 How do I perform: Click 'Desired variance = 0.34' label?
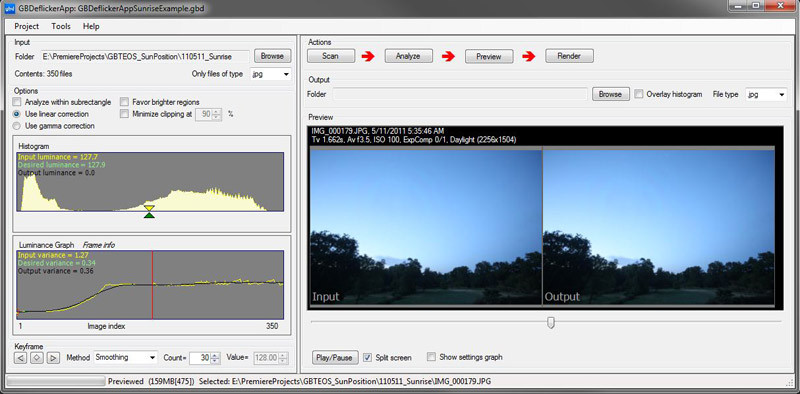point(57,263)
